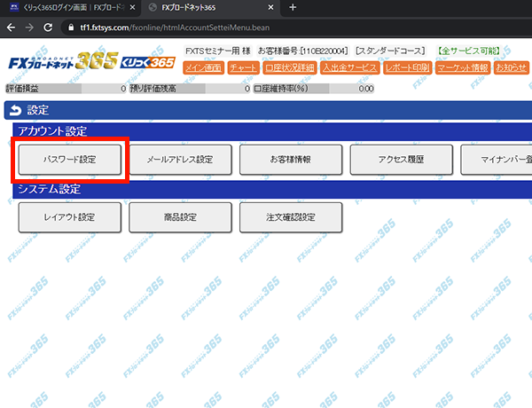The height and width of the screenshot is (408, 532).
Task: Open a new browser tab with plus
Action: (293, 8)
